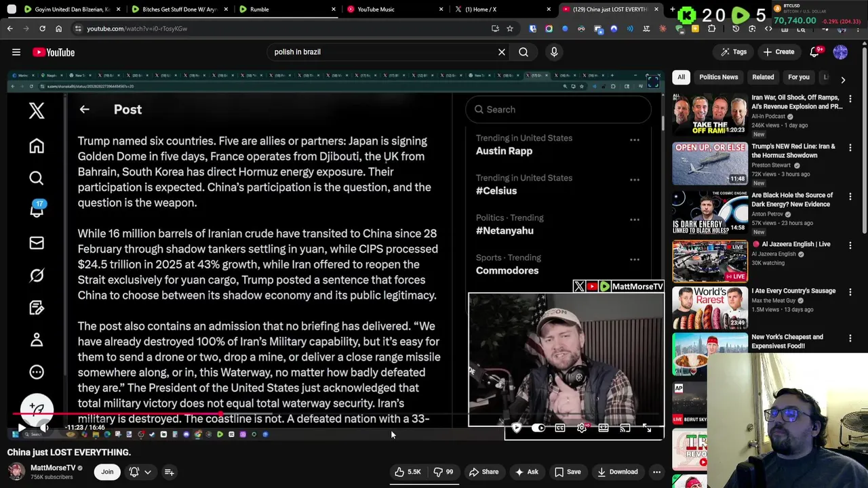The image size is (868, 488).
Task: Clear the search box with the X
Action: (502, 52)
